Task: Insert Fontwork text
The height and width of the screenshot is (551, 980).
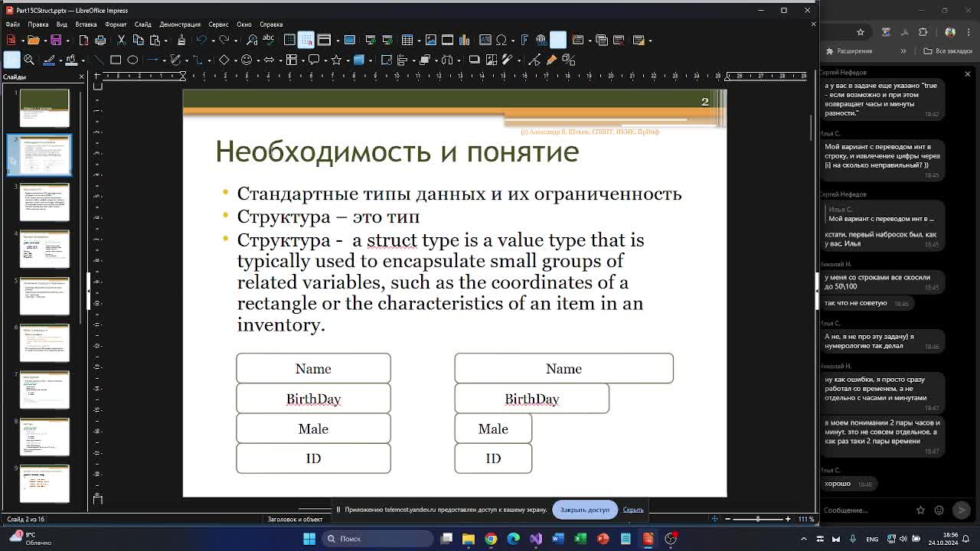Action: [x=524, y=40]
